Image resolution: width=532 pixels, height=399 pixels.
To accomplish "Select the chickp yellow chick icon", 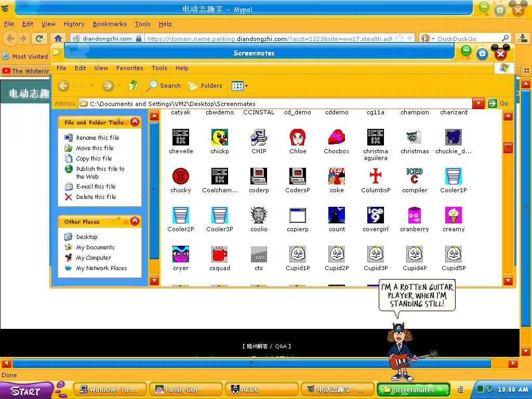I will [220, 137].
